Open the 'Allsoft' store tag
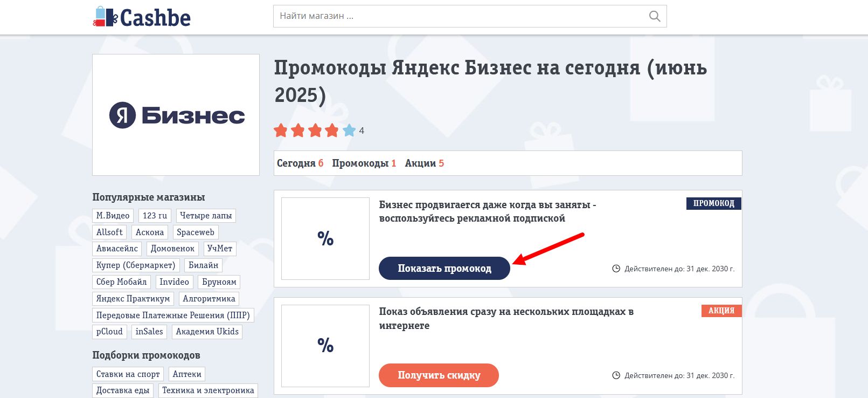Screen dimensions: 868x398 pos(109,232)
